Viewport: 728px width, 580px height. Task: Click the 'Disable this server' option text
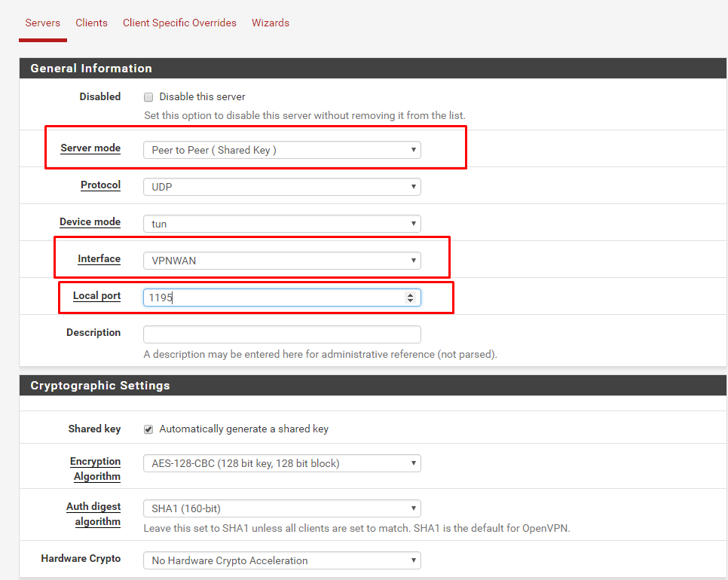[202, 96]
